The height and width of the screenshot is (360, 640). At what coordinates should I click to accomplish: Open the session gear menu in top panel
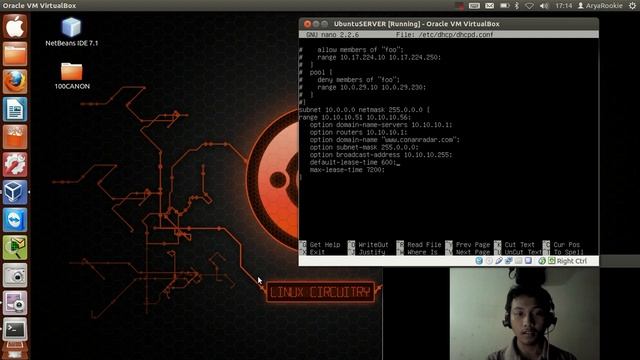coord(633,6)
